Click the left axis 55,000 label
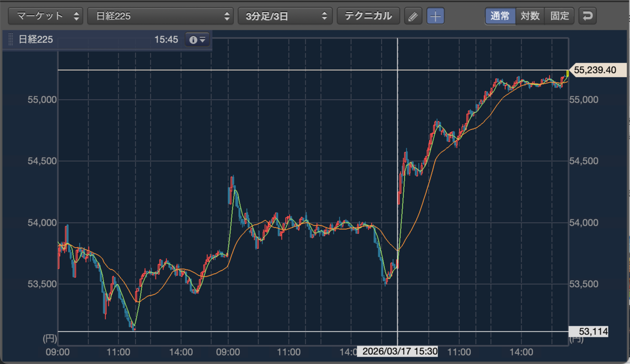The width and height of the screenshot is (630, 364). tap(41, 100)
